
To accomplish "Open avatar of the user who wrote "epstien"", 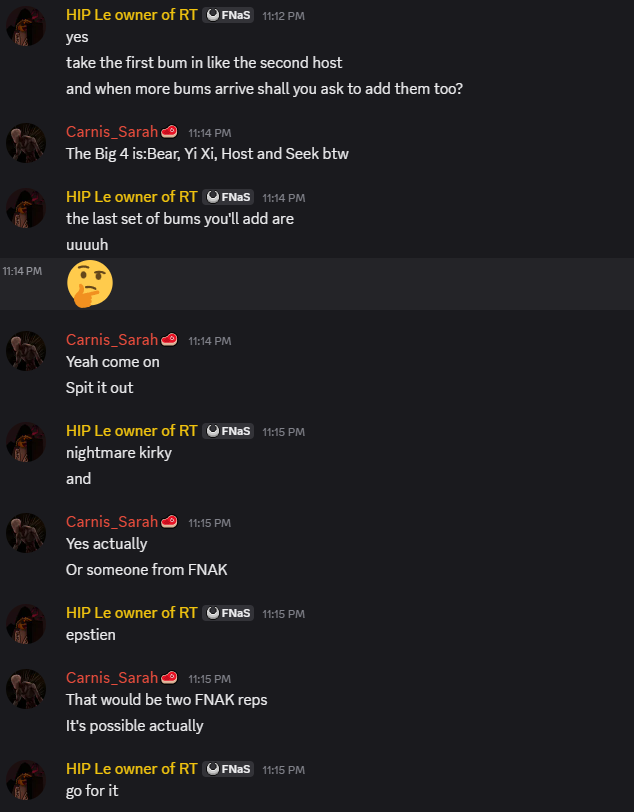I will [26, 624].
